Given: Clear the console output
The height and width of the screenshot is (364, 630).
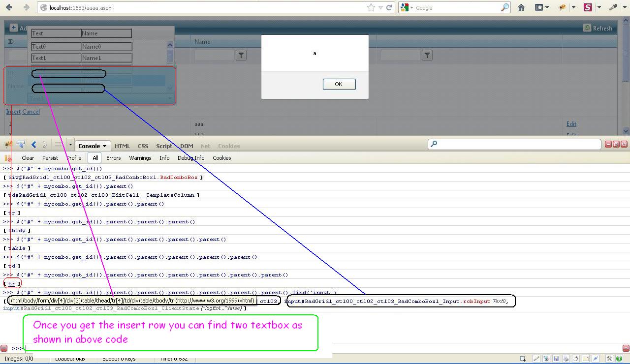Looking at the screenshot, I should tap(28, 158).
